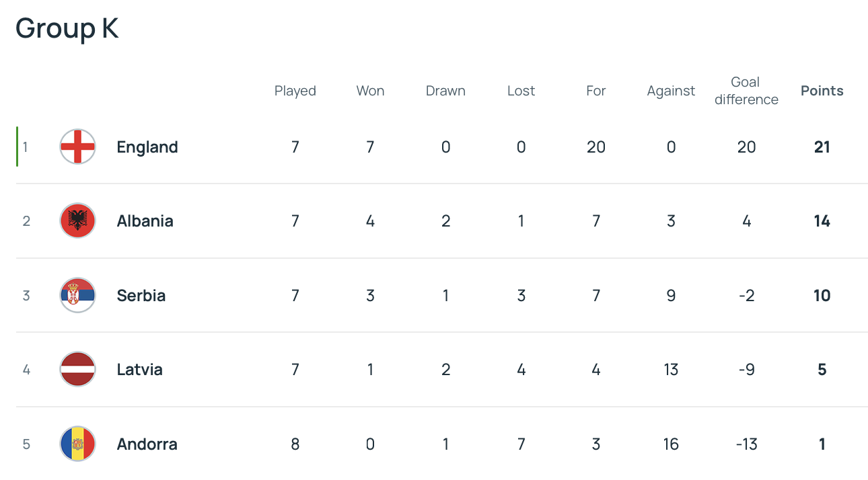Open the England team link
The width and height of the screenshot is (868, 480).
147,147
